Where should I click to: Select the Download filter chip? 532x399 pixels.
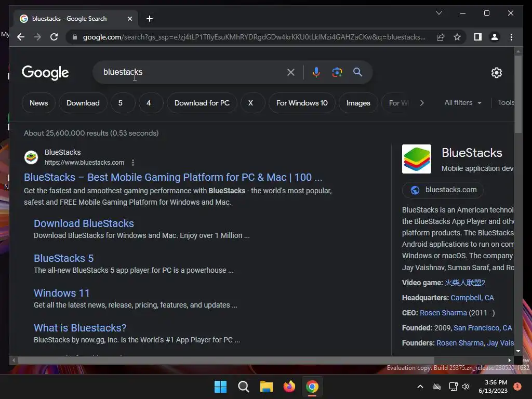point(83,103)
